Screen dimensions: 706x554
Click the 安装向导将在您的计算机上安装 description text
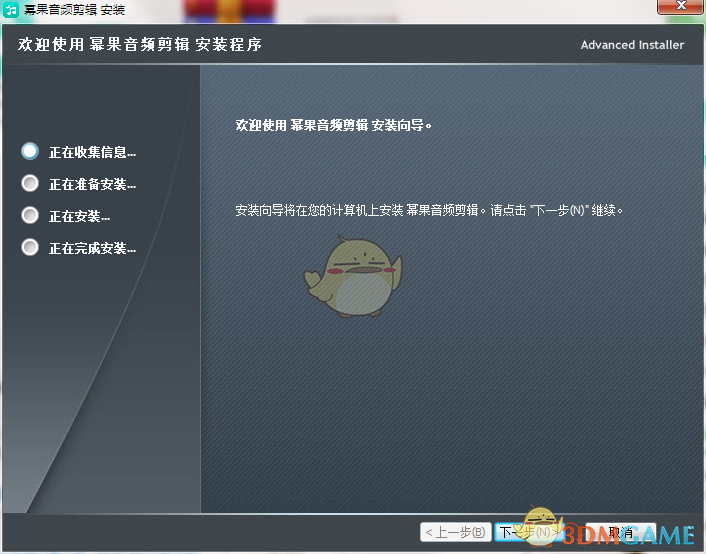(429, 210)
